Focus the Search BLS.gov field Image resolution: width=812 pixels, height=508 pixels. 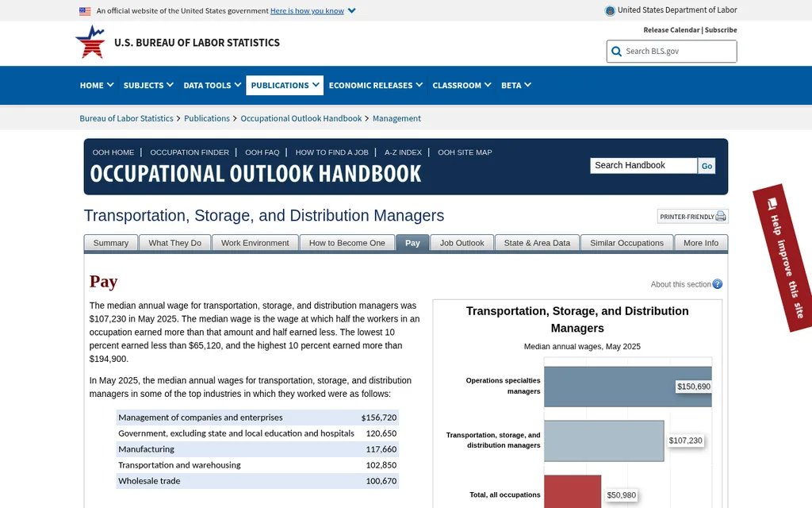coord(672,52)
